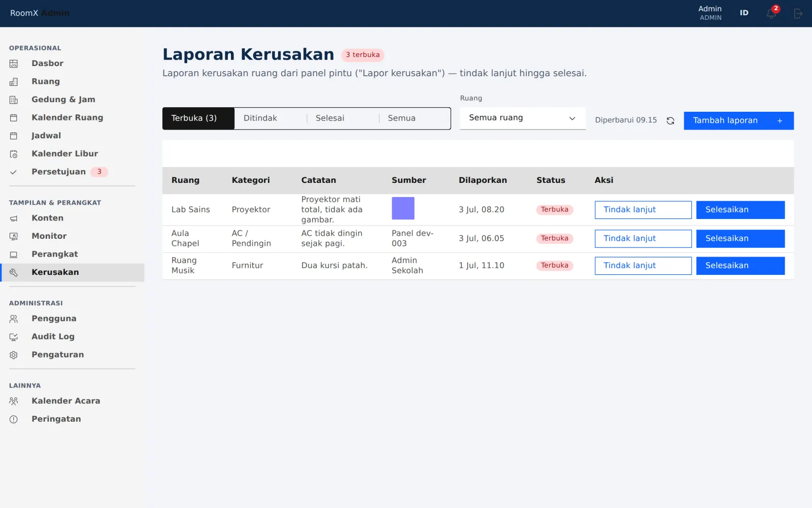Click Tambah laporan button
This screenshot has height=508, width=812.
tap(738, 121)
